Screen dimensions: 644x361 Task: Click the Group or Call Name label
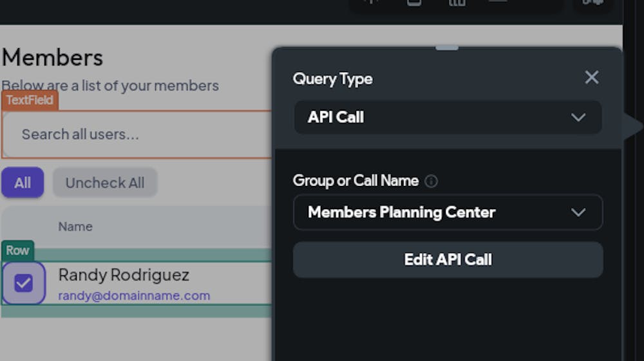(355, 180)
